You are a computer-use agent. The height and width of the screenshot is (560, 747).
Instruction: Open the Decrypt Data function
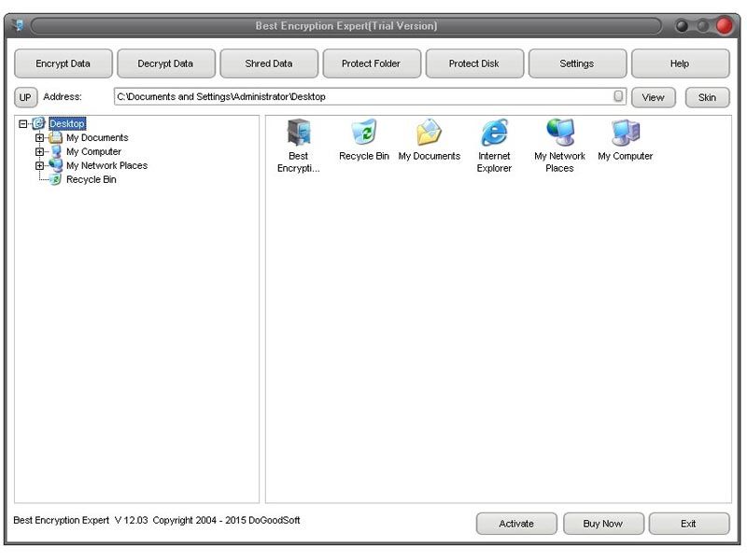(165, 63)
